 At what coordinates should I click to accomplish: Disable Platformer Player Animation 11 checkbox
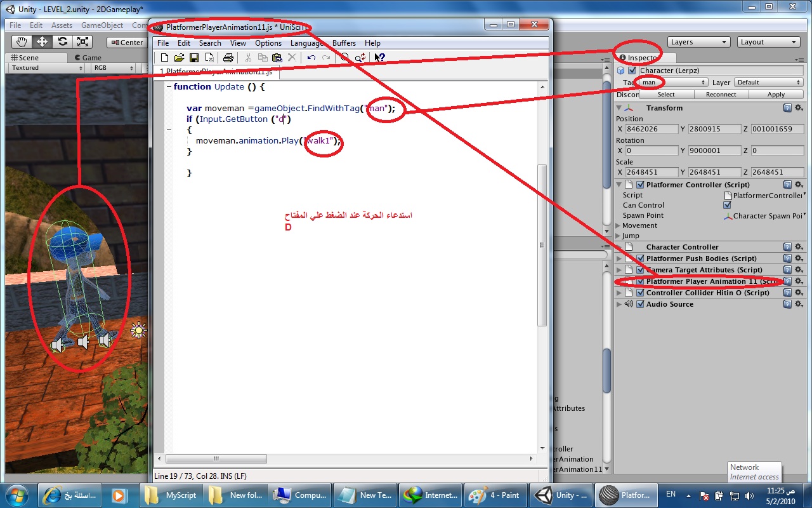pos(640,281)
